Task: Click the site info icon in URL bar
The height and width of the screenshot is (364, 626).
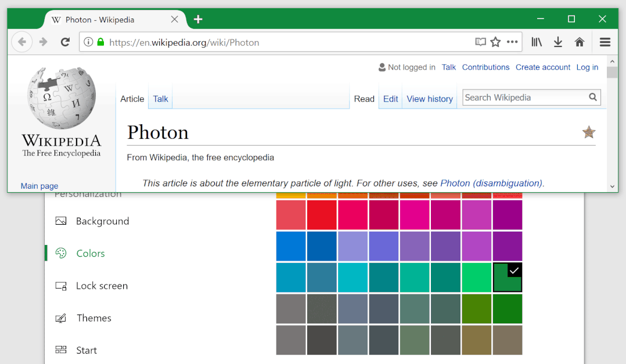Action: click(88, 42)
